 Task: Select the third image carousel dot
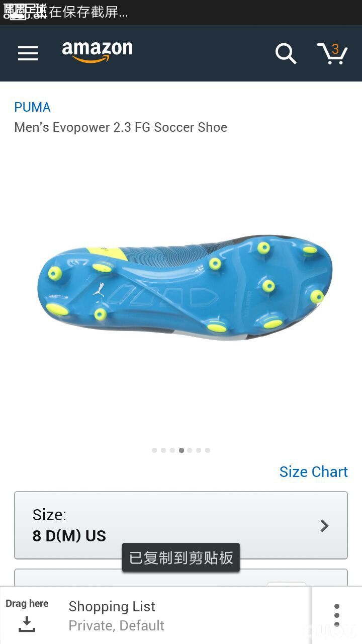click(x=172, y=450)
